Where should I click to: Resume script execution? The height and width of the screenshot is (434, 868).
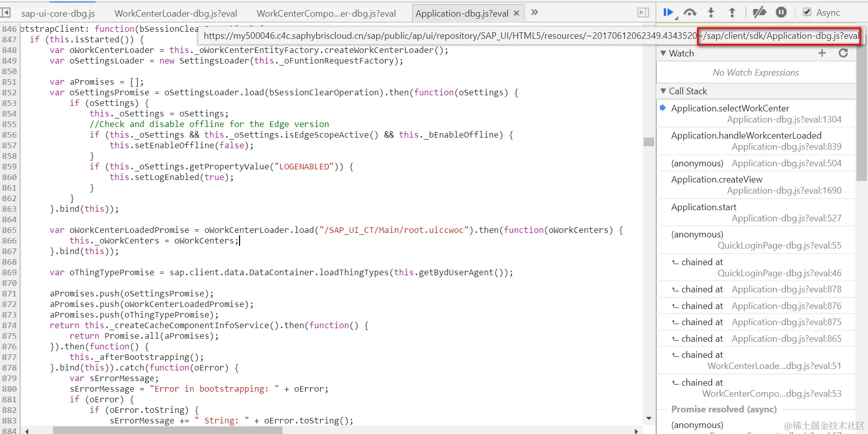(x=668, y=12)
